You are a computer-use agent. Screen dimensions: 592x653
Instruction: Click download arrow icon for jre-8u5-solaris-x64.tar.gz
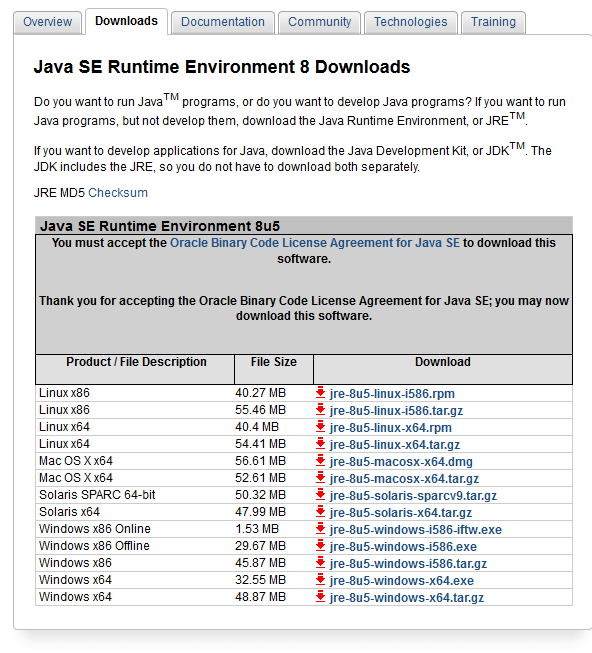pyautogui.click(x=320, y=511)
